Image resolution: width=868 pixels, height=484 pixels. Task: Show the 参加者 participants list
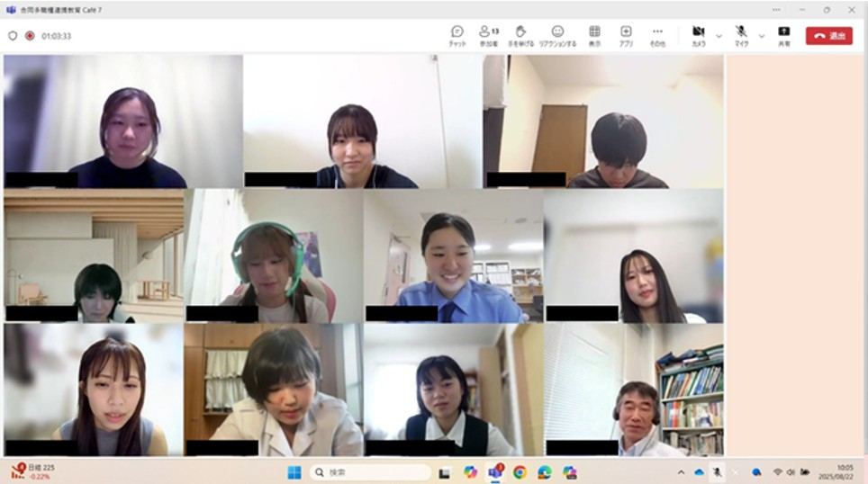pos(488,35)
